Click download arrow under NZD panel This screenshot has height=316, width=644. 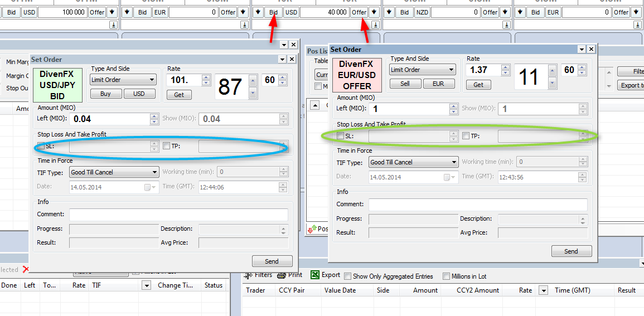pos(506,25)
